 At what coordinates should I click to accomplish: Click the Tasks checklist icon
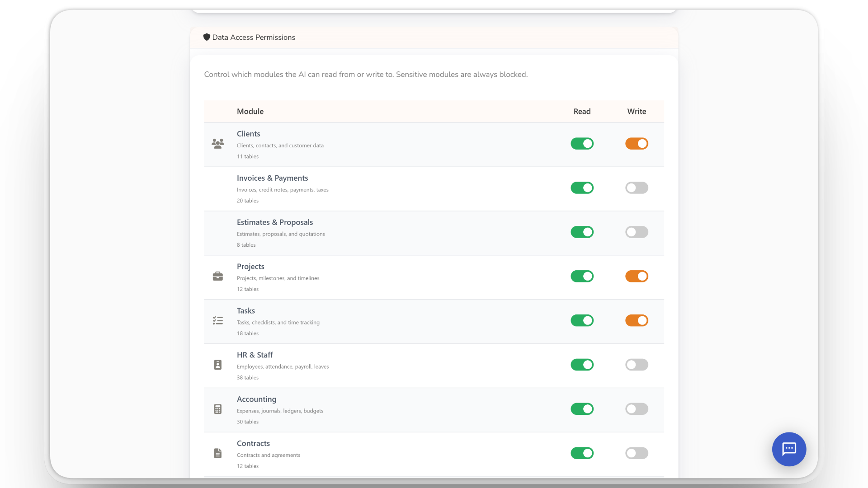coord(217,320)
